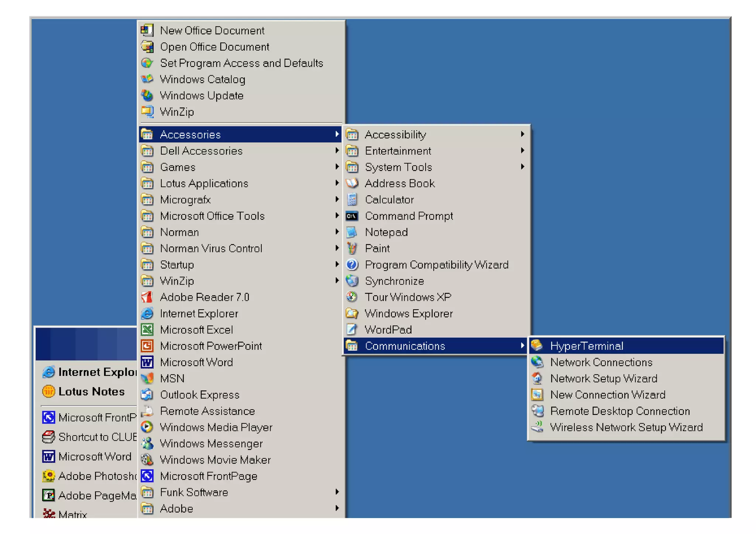Click the Windows Media Player icon

coord(147,427)
